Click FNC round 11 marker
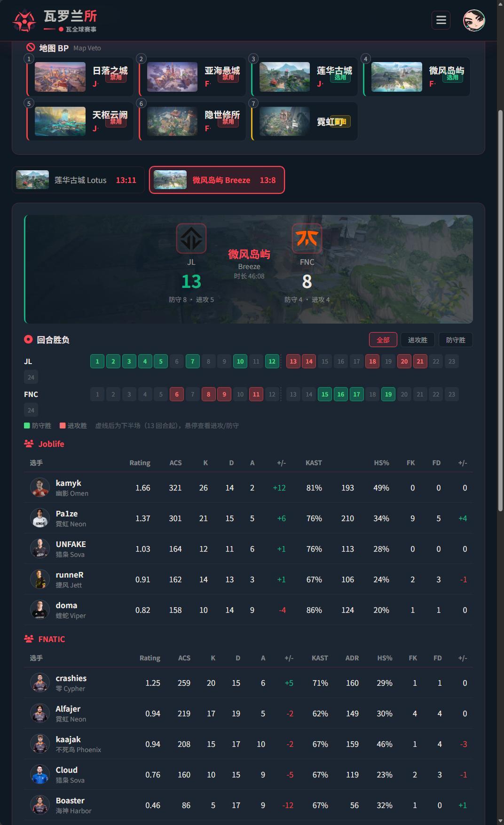The height and width of the screenshot is (825, 504). click(x=256, y=394)
